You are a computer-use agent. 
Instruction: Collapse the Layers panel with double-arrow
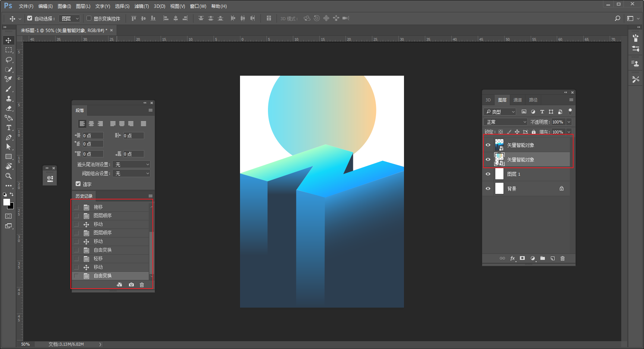tap(566, 92)
